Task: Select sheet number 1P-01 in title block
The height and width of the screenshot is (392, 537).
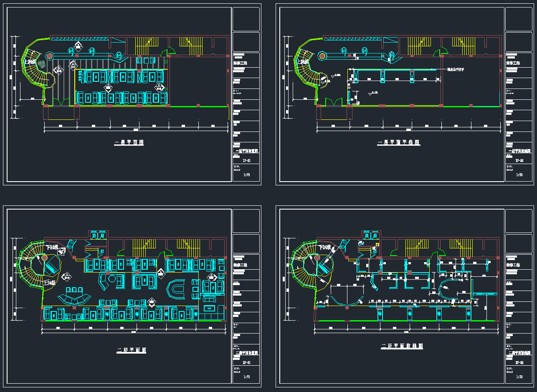Action: (x=246, y=160)
